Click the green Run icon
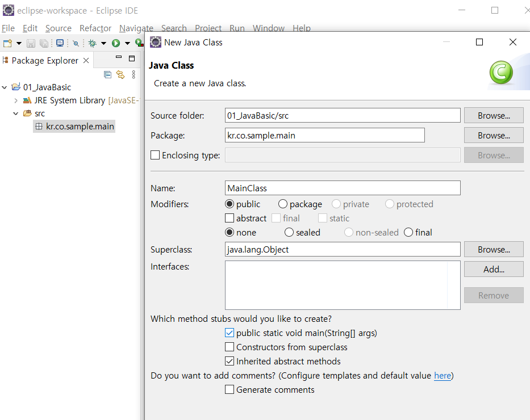Screen dimensions: 530x420 pos(116,43)
